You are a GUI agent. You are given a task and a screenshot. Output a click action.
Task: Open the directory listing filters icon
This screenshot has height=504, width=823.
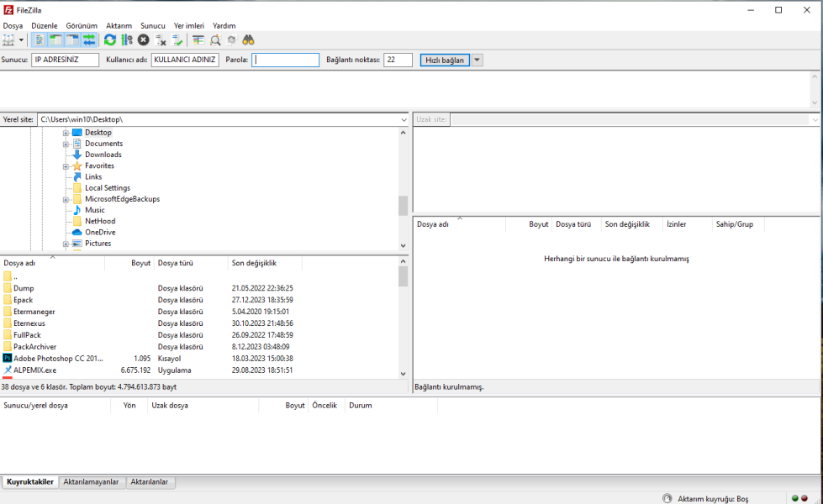pyautogui.click(x=198, y=40)
